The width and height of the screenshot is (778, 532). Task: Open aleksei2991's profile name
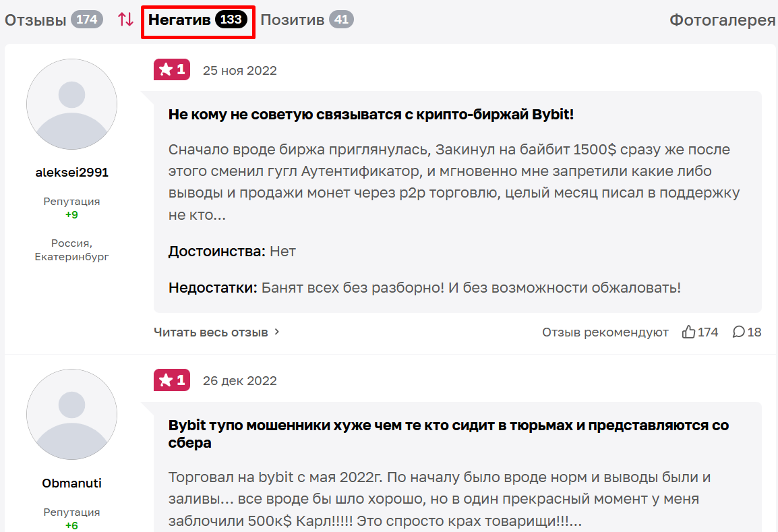pos(71,172)
